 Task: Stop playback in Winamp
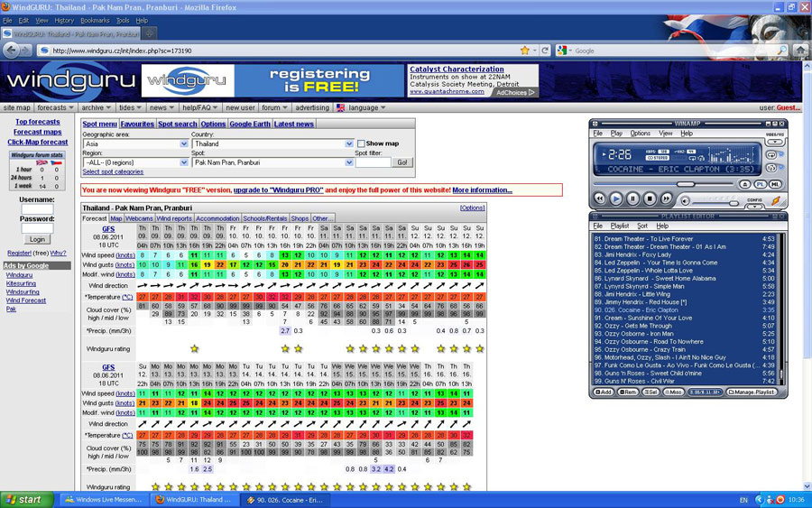point(650,199)
